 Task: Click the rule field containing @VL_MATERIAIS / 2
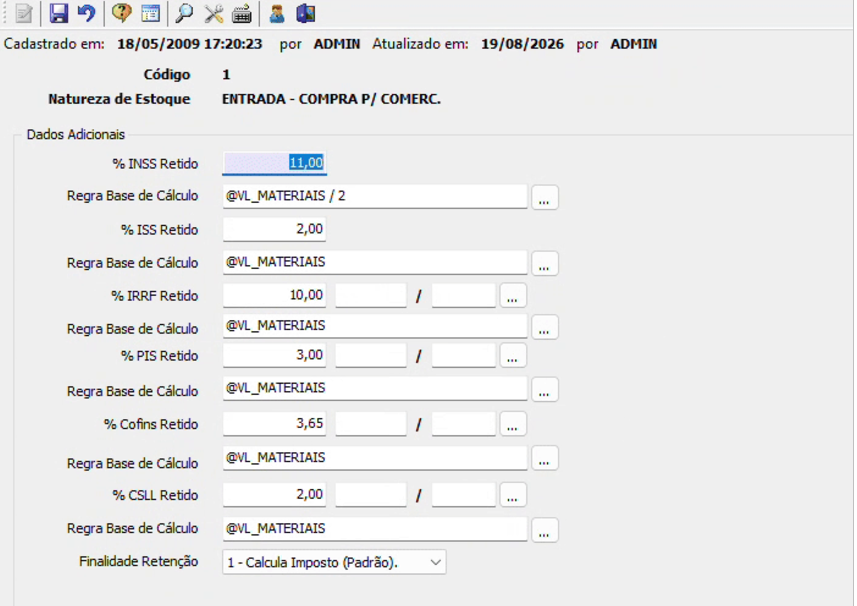pos(375,196)
